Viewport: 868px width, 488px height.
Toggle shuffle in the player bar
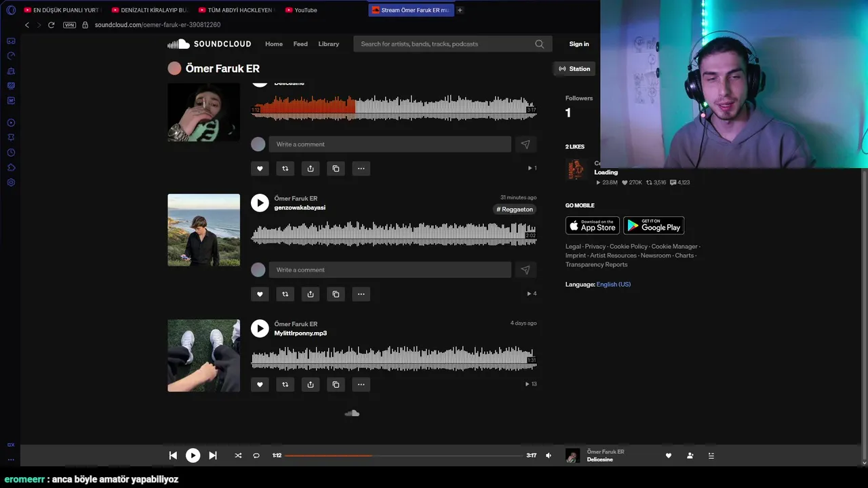click(x=238, y=455)
